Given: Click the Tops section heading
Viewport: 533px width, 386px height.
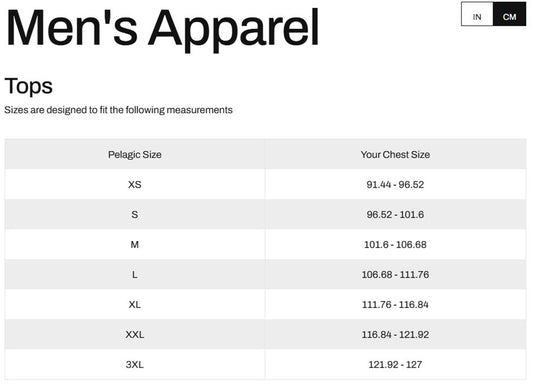Looking at the screenshot, I should (29, 86).
